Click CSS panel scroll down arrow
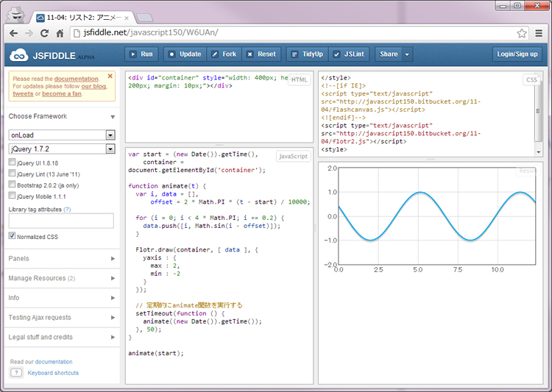Viewport: 552px width, 392px height. [539, 152]
